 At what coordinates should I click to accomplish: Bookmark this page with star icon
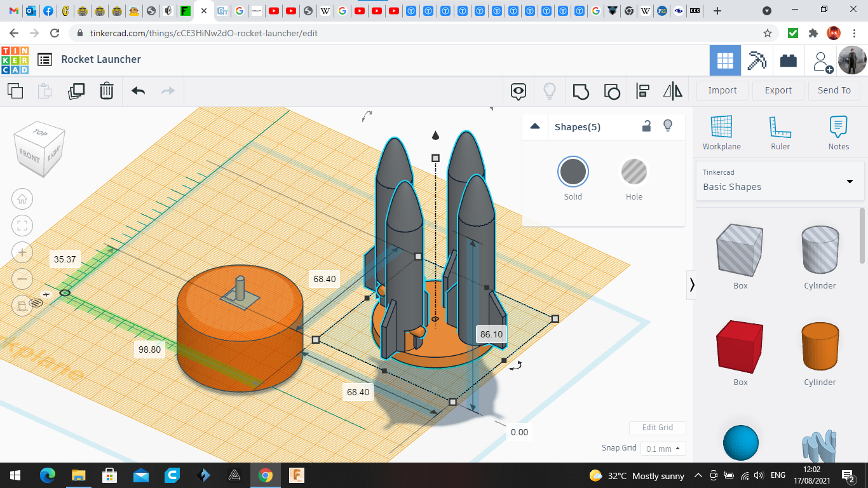[x=768, y=33]
